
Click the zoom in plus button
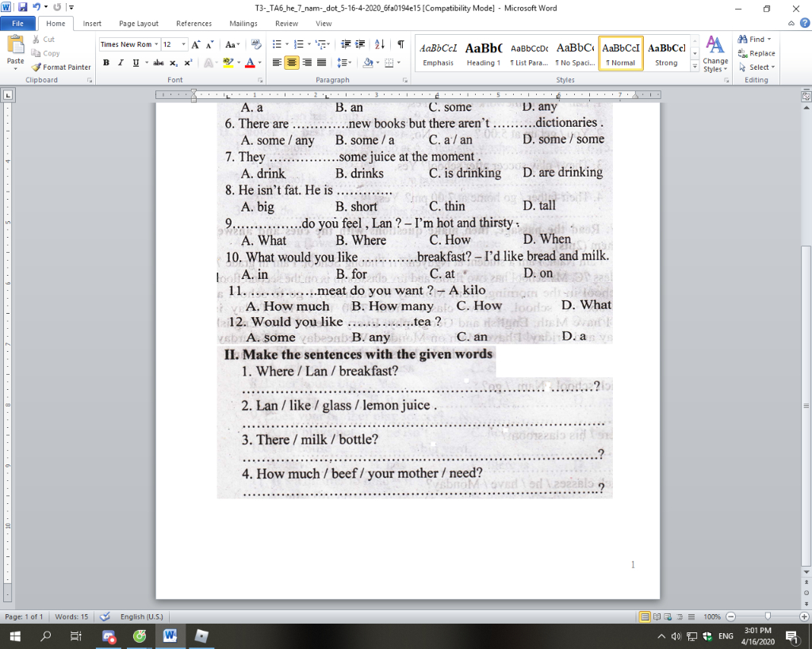804,617
